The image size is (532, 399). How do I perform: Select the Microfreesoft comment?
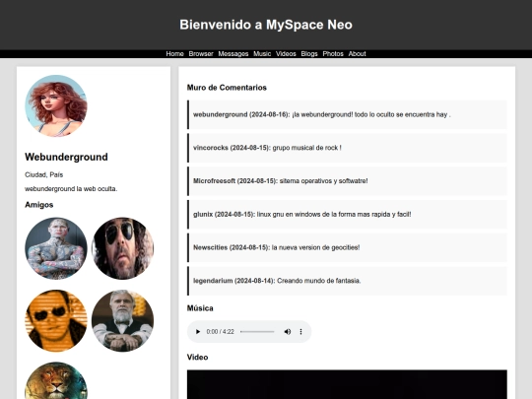click(x=347, y=181)
